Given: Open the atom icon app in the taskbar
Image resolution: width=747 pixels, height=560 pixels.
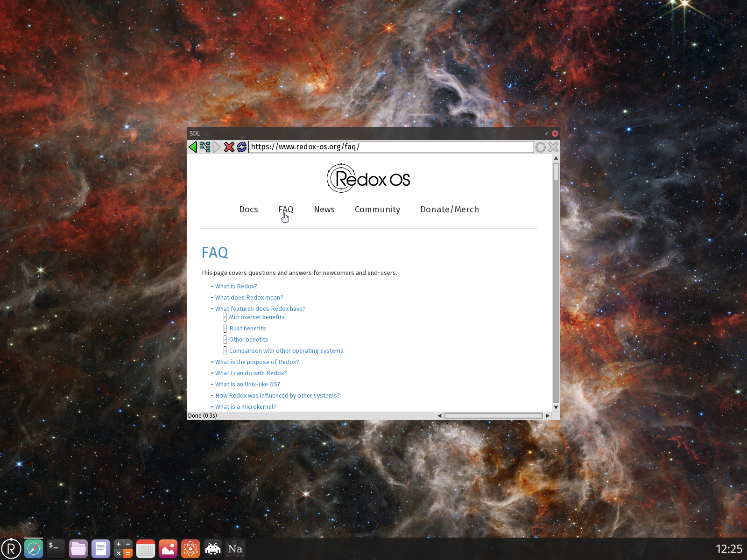Looking at the screenshot, I should point(190,549).
